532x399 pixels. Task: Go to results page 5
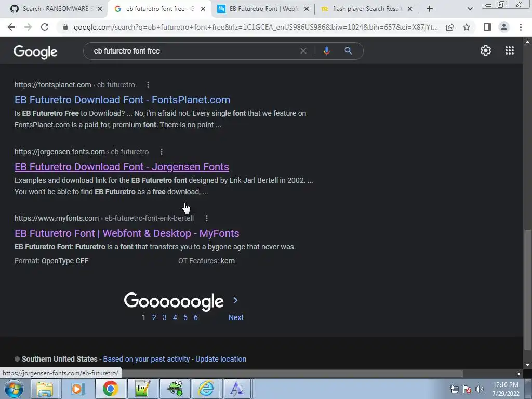click(x=185, y=317)
